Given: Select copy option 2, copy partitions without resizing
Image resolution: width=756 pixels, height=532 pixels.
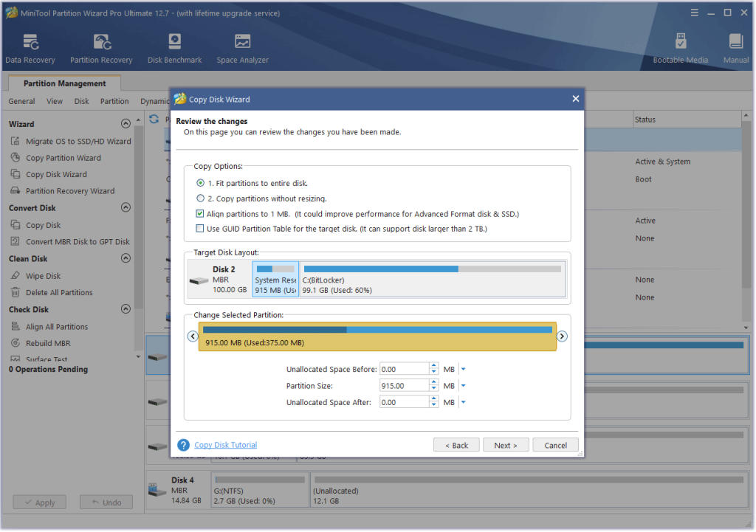Looking at the screenshot, I should pos(199,197).
